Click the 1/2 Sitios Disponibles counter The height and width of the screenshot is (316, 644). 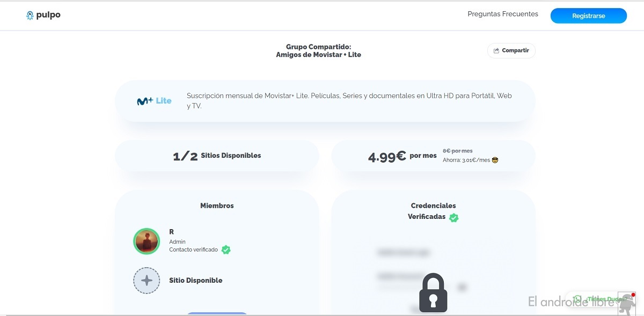tap(217, 156)
